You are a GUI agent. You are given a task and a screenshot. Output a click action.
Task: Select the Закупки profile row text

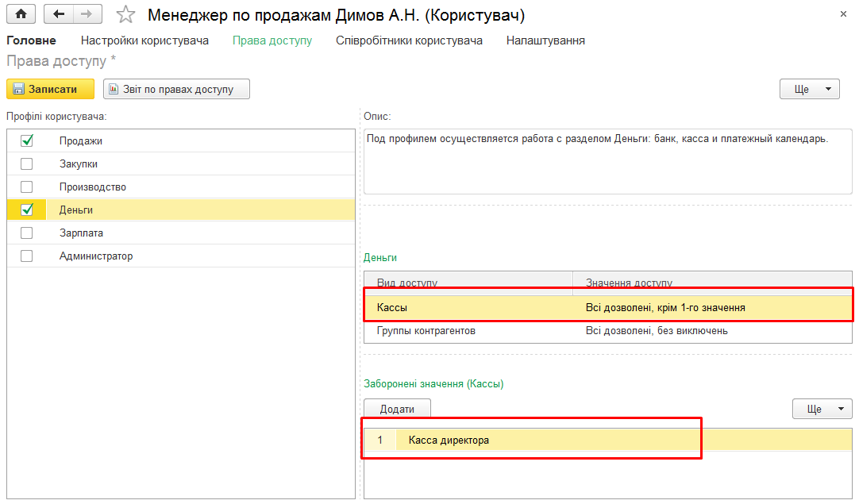pyautogui.click(x=79, y=164)
